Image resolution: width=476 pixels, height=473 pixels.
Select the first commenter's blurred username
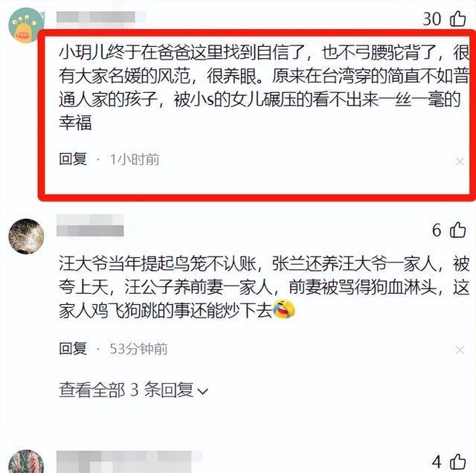coord(101,17)
